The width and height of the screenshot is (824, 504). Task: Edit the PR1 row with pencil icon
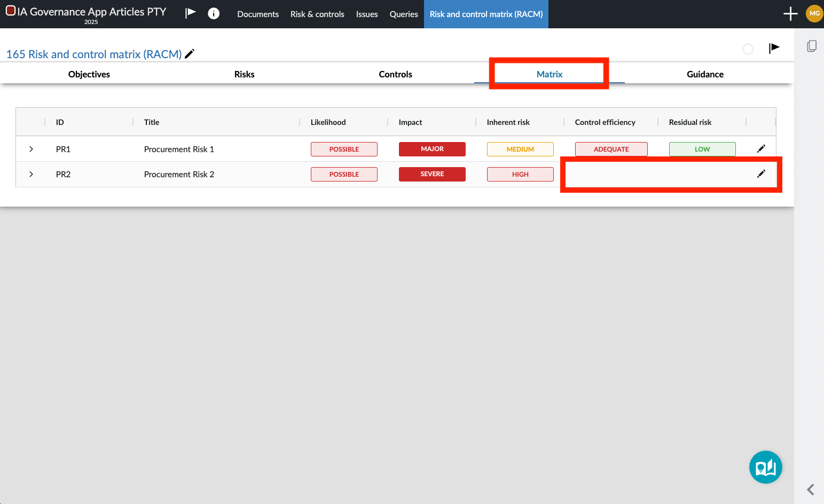click(x=761, y=148)
